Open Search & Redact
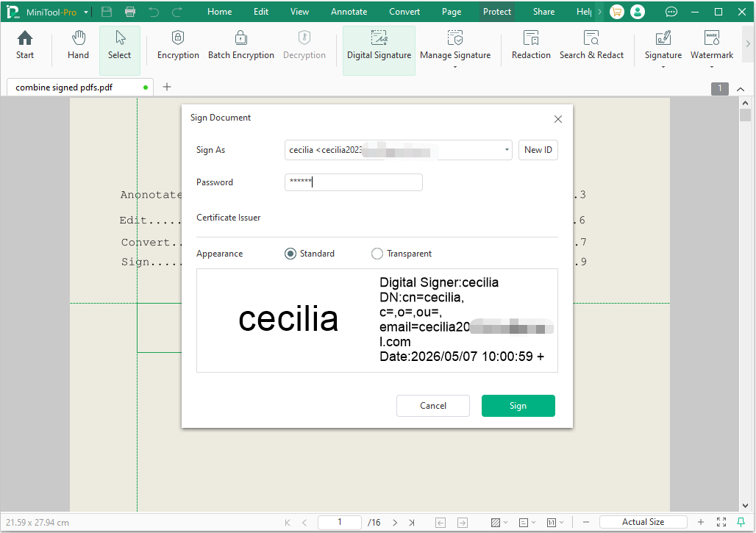This screenshot has width=756, height=533. [x=591, y=46]
